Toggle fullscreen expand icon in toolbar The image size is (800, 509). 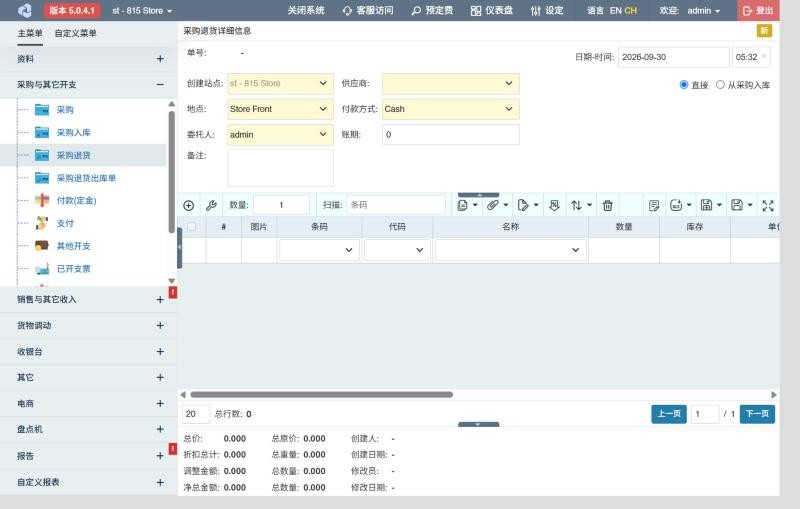tap(768, 206)
